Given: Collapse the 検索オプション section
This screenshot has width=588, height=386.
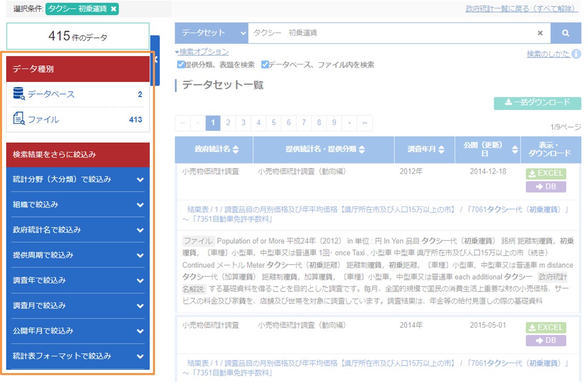Looking at the screenshot, I should tap(202, 52).
